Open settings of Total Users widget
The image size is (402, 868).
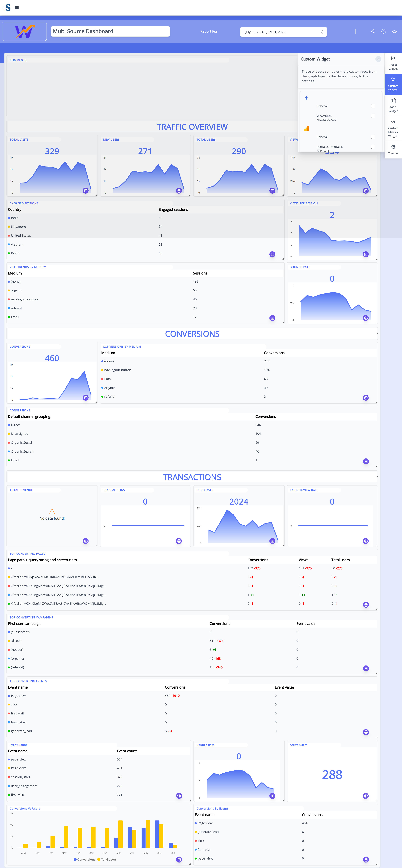pos(272,191)
